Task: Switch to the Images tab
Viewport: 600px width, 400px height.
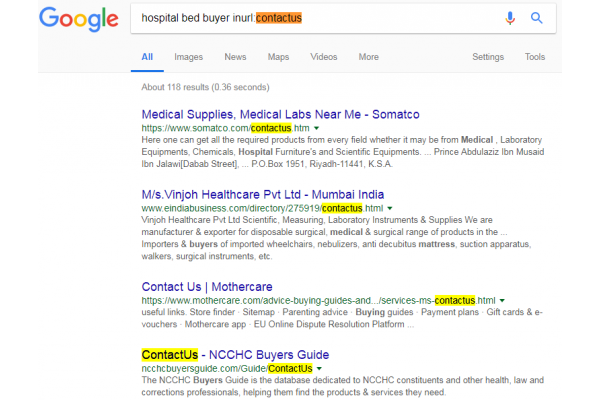Action: point(188,57)
